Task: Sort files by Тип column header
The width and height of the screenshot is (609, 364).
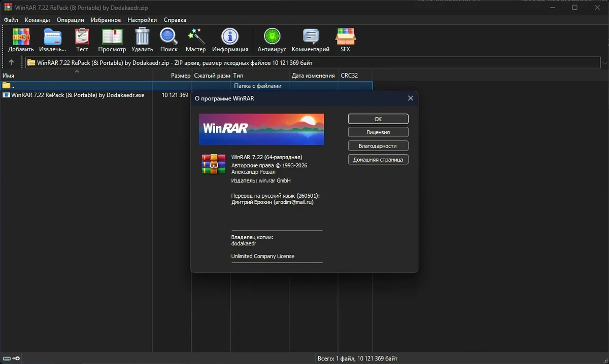Action: 260,76
